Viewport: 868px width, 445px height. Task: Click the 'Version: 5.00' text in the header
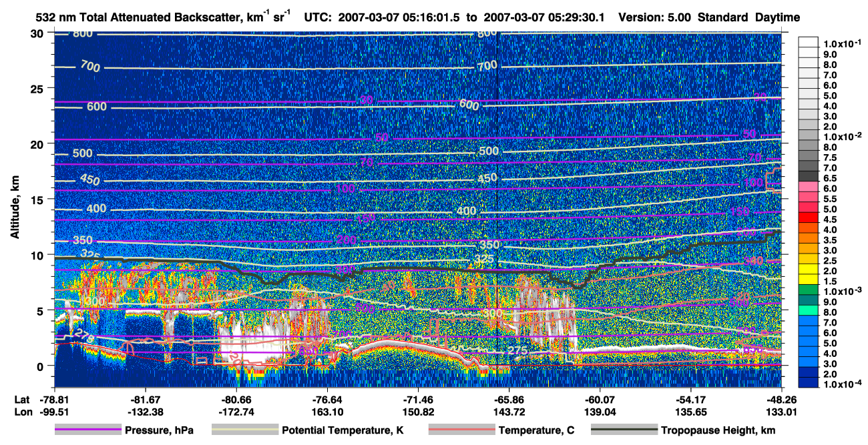(x=656, y=17)
